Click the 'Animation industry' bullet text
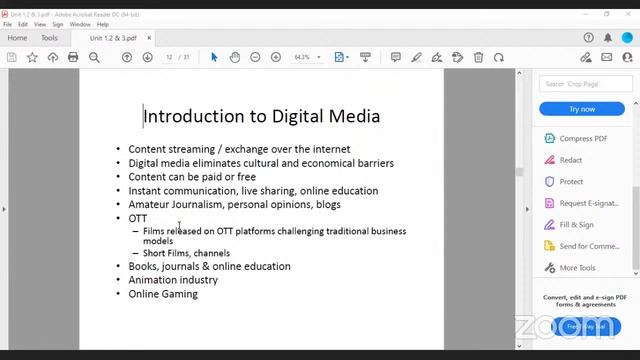 (173, 280)
